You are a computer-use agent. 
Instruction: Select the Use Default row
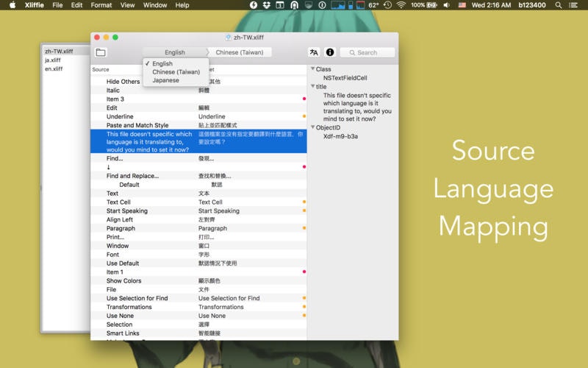pos(198,263)
